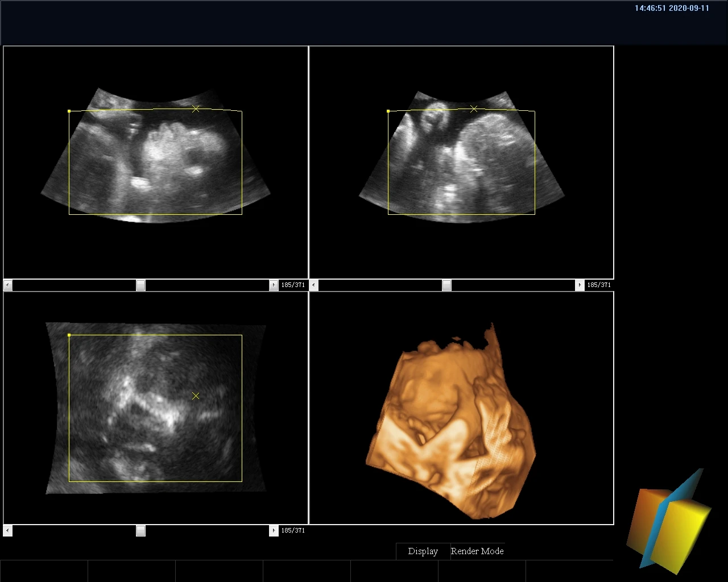Select yellow X marker in upper-right view

click(x=474, y=109)
